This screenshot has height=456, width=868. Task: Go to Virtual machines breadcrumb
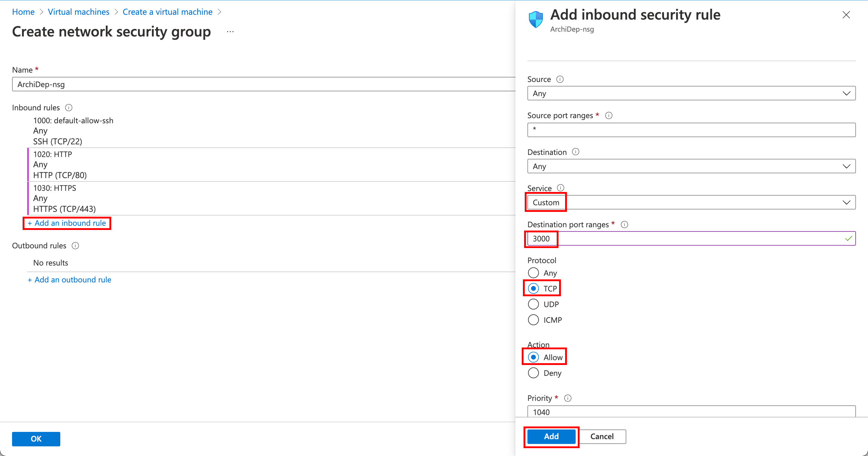78,12
